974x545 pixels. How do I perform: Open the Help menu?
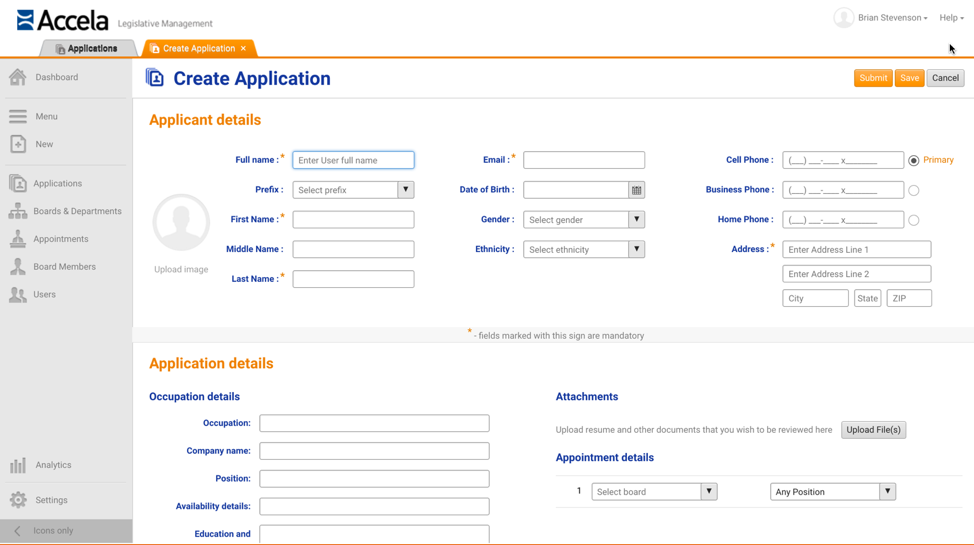[x=951, y=18]
